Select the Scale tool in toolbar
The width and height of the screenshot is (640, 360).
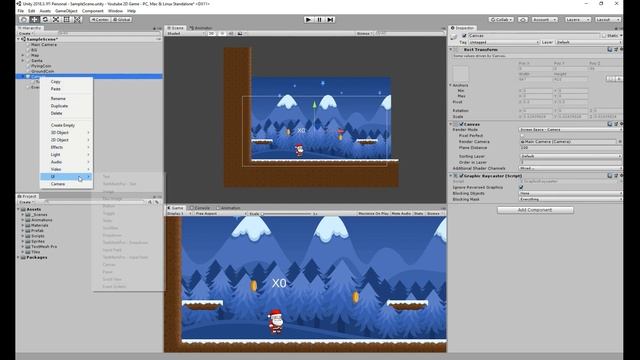(56, 19)
